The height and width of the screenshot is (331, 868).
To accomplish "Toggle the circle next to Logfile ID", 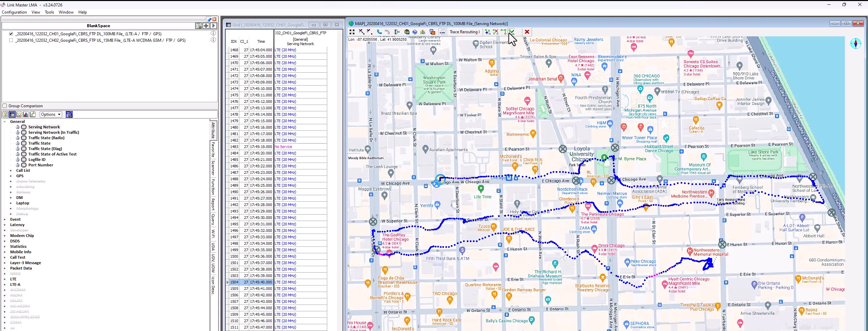I will [24, 160].
